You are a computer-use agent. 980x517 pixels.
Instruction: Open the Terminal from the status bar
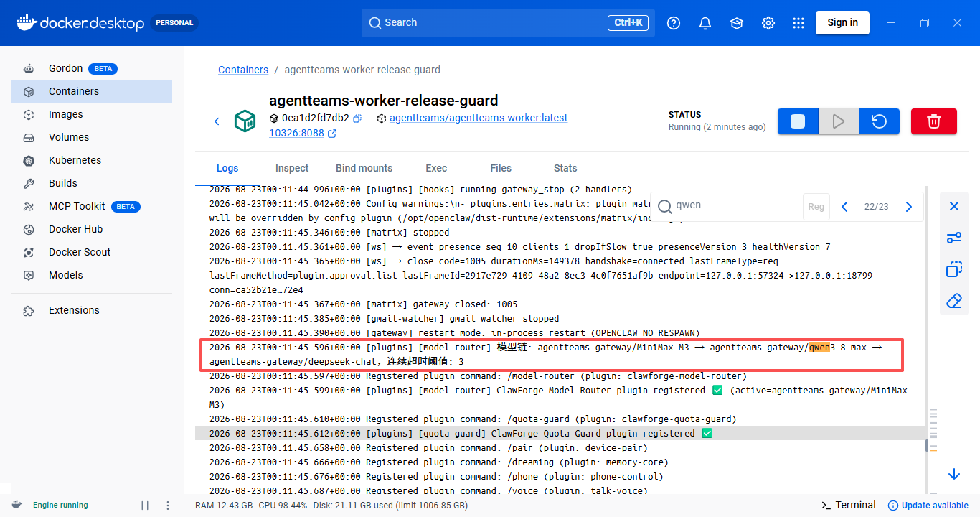[848, 505]
